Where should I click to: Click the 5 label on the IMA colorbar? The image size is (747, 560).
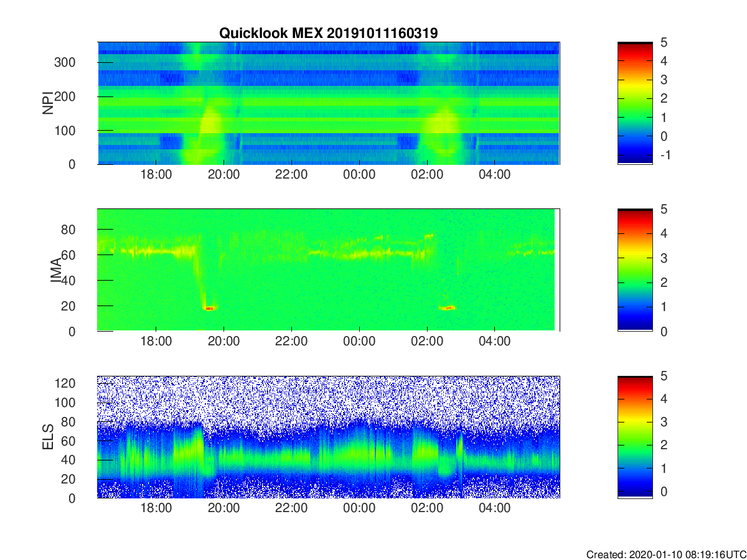(663, 209)
